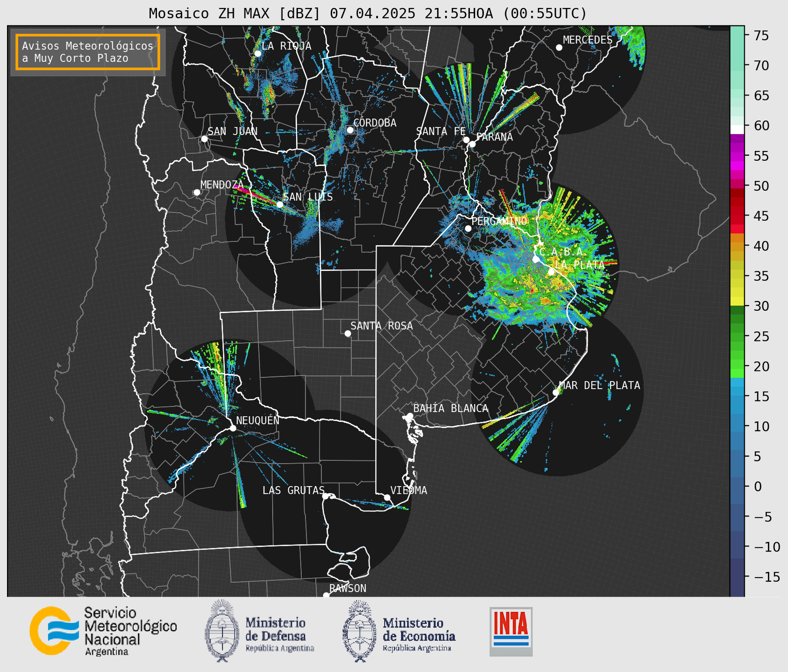The width and height of the screenshot is (788, 672).
Task: Click the C.A.B.A. city marker dot
Action: coord(536,259)
